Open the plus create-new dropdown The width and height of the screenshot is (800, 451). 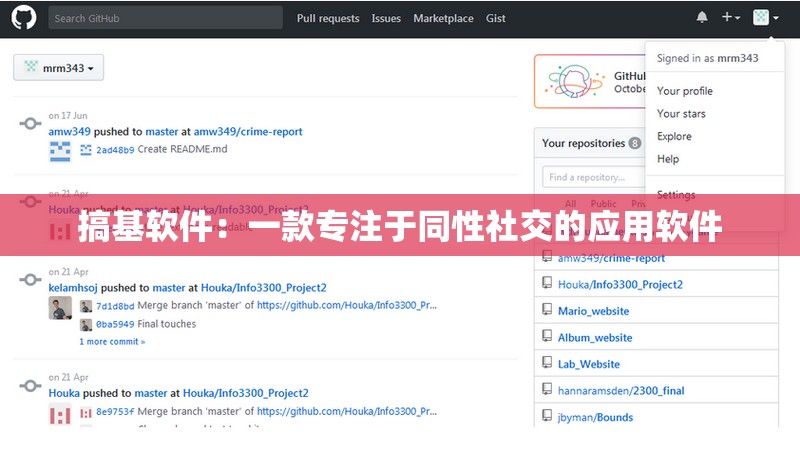731,17
